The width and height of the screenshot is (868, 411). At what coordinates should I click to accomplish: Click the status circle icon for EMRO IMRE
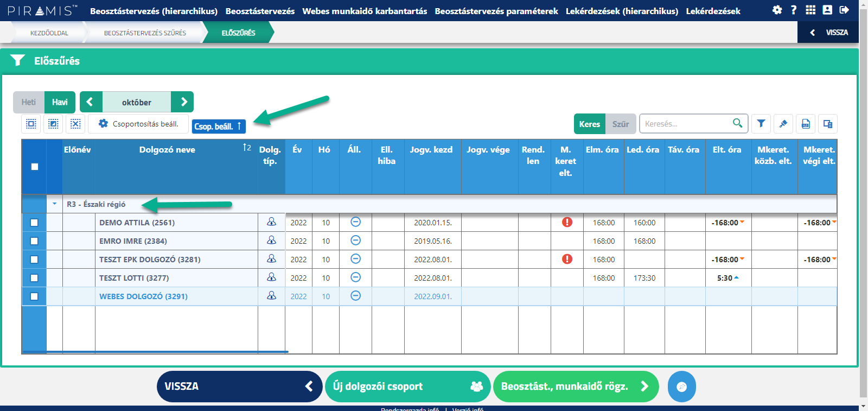coord(355,240)
